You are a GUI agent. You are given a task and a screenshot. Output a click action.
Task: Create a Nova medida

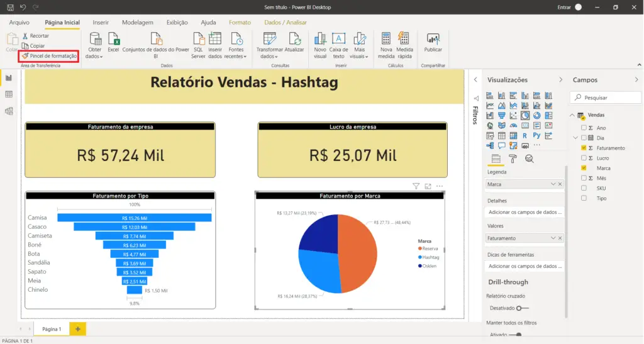[x=386, y=45]
